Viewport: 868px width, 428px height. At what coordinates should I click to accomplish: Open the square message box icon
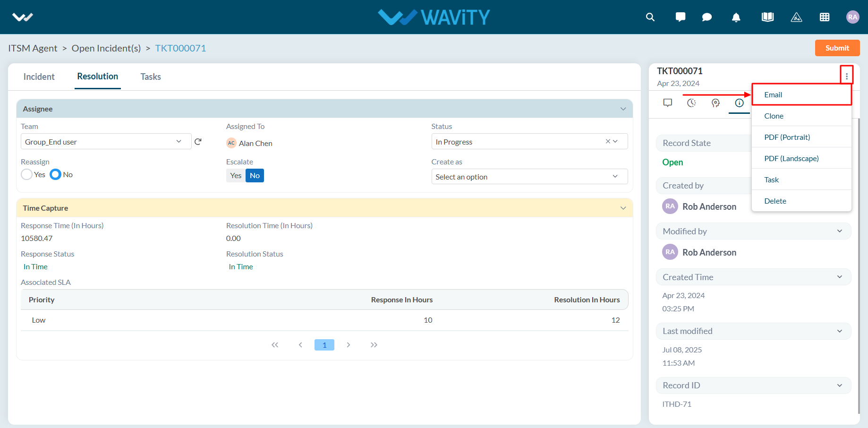tap(681, 17)
